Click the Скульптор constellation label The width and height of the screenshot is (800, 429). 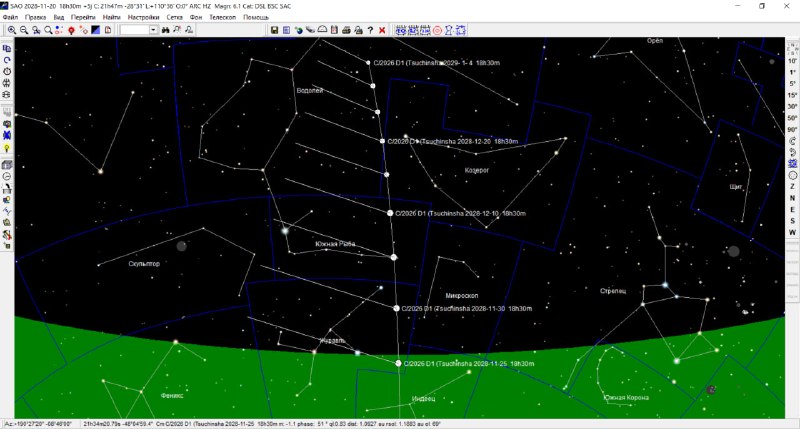click(x=144, y=264)
